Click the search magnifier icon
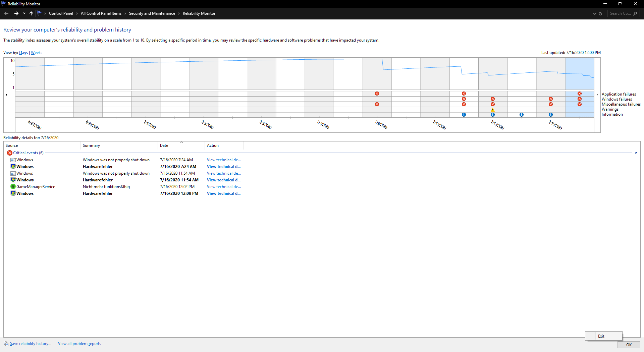644x352 pixels. tap(635, 13)
